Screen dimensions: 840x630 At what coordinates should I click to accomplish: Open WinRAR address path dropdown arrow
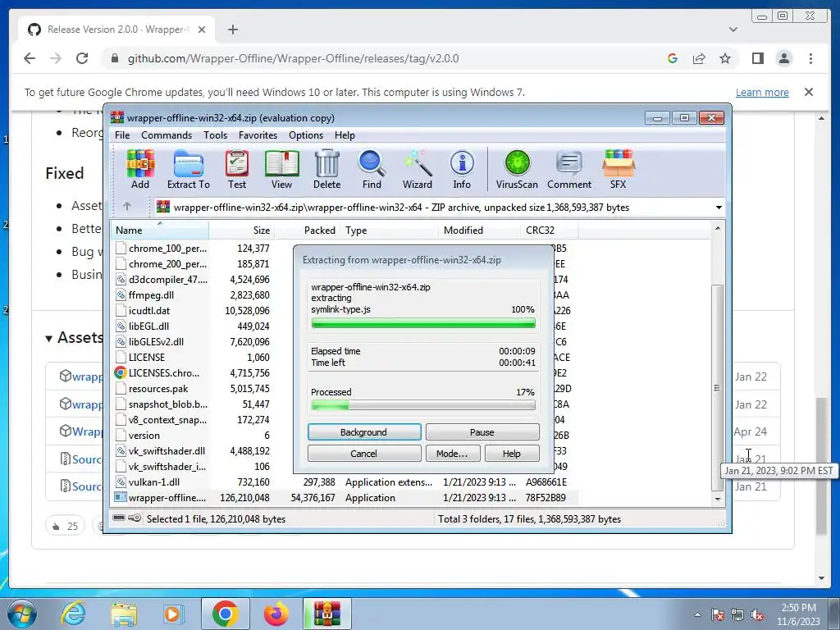(x=719, y=208)
